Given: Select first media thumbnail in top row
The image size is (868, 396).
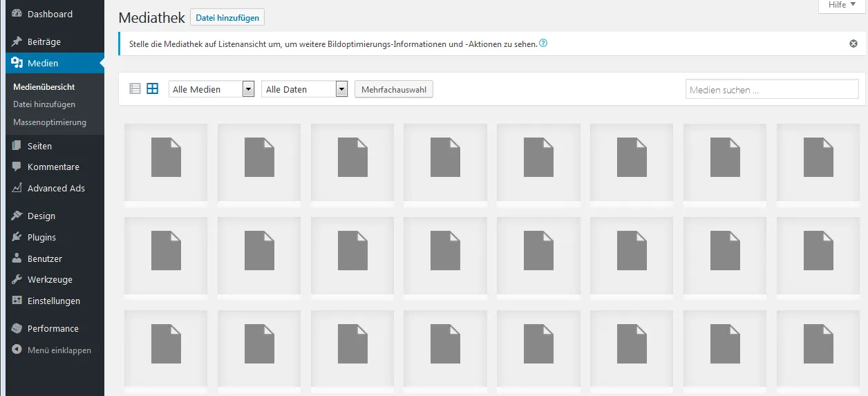Looking at the screenshot, I should click(166, 164).
